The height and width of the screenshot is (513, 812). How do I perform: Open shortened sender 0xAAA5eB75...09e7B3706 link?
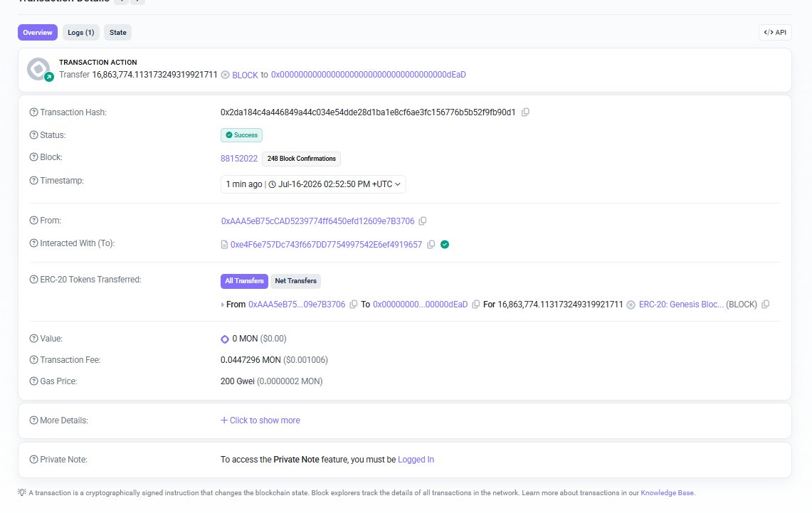point(297,305)
